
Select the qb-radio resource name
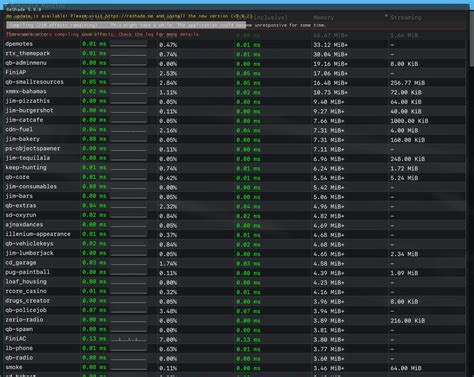[19, 358]
